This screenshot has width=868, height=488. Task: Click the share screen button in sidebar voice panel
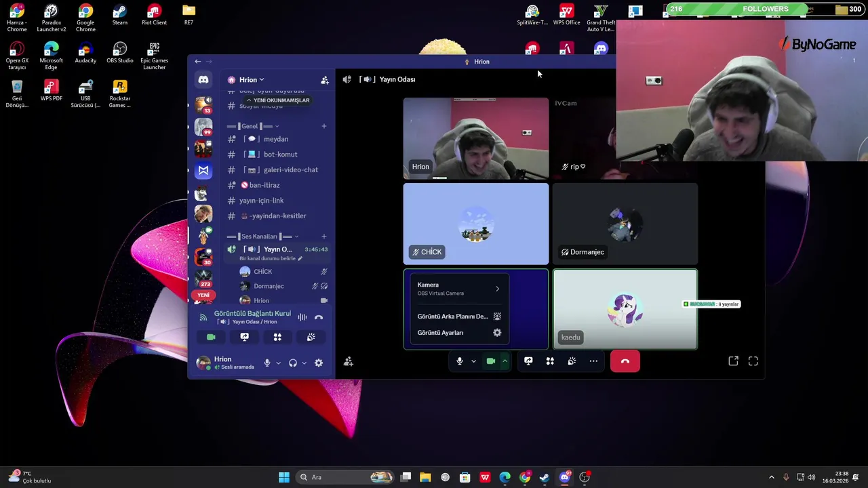click(245, 337)
